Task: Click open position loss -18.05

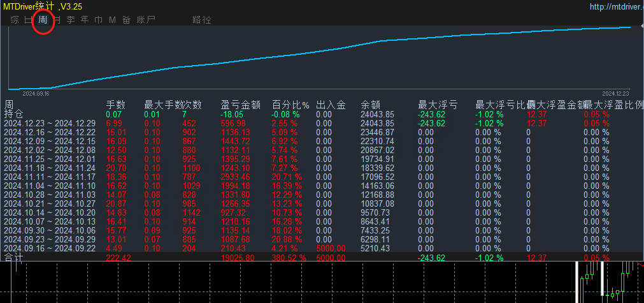Action: click(x=233, y=115)
